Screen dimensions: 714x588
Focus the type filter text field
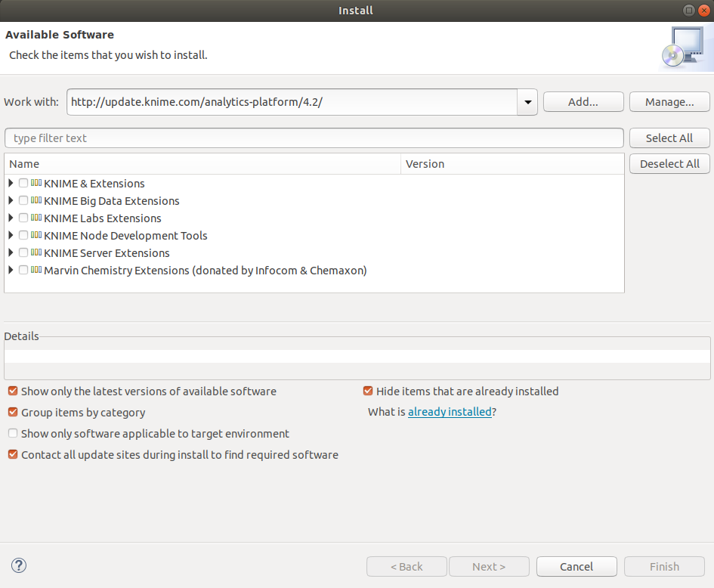point(314,138)
